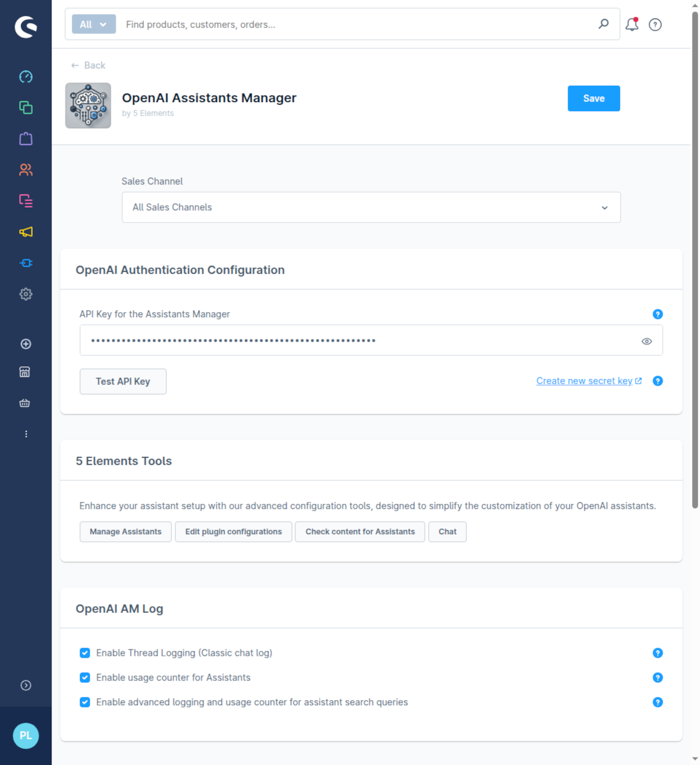
Task: Expand the Sales Channel dropdown
Action: click(x=371, y=207)
